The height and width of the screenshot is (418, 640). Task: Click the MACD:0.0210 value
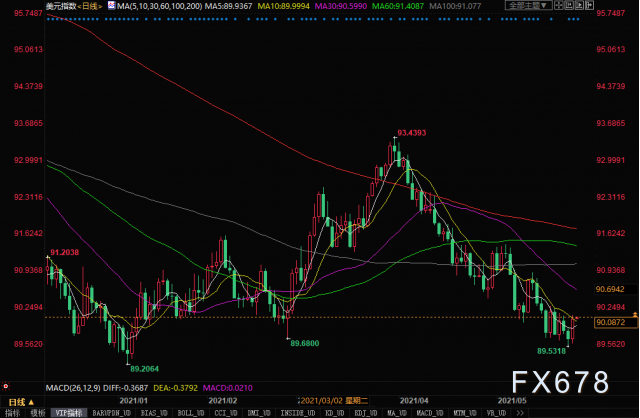(228, 388)
